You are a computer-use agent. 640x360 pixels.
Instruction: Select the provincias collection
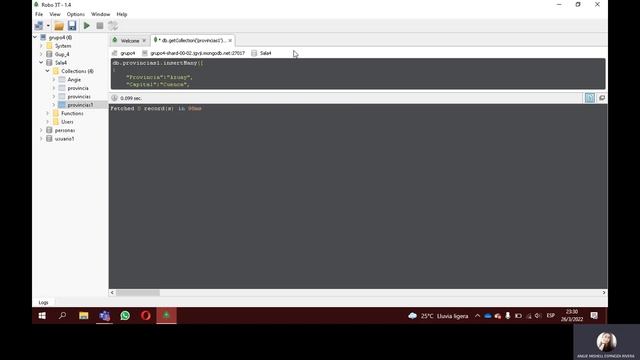click(79, 96)
